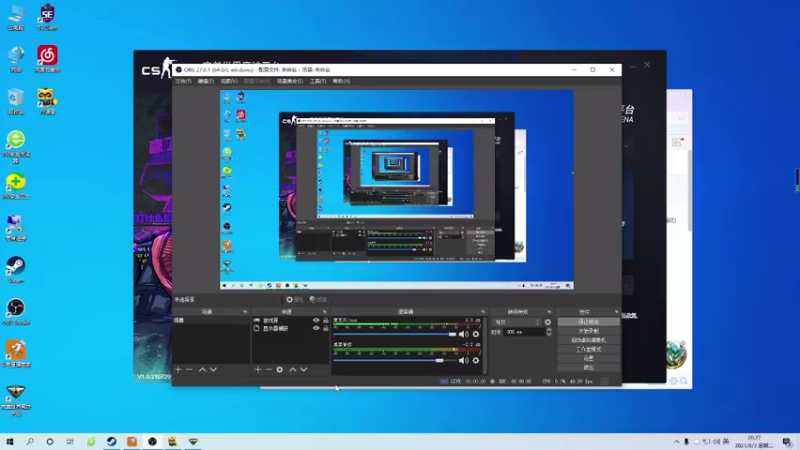Select the game capture source row
The height and width of the screenshot is (450, 800).
pos(291,320)
